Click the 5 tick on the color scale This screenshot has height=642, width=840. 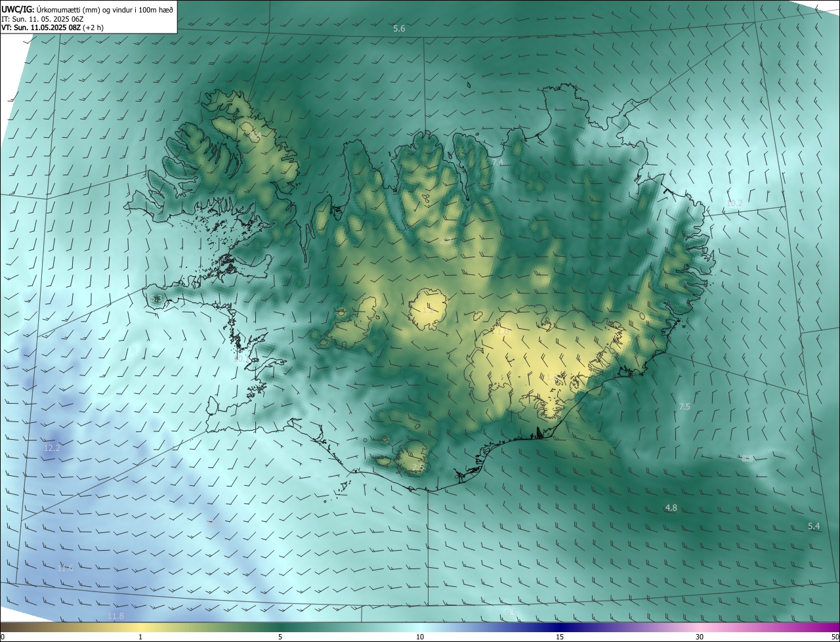[x=280, y=637]
